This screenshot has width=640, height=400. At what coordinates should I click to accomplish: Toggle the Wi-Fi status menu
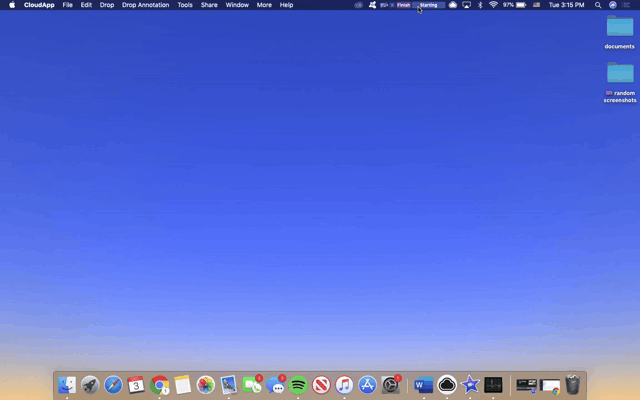click(x=493, y=5)
